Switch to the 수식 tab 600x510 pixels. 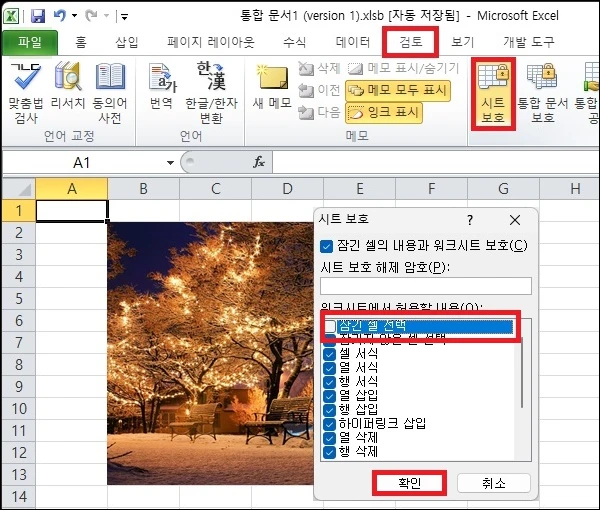click(x=295, y=42)
